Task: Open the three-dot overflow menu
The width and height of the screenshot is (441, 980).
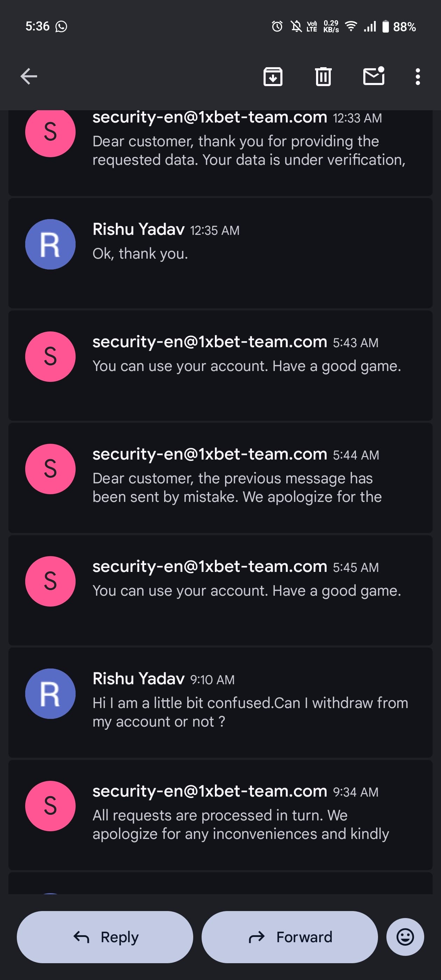Action: 418,76
